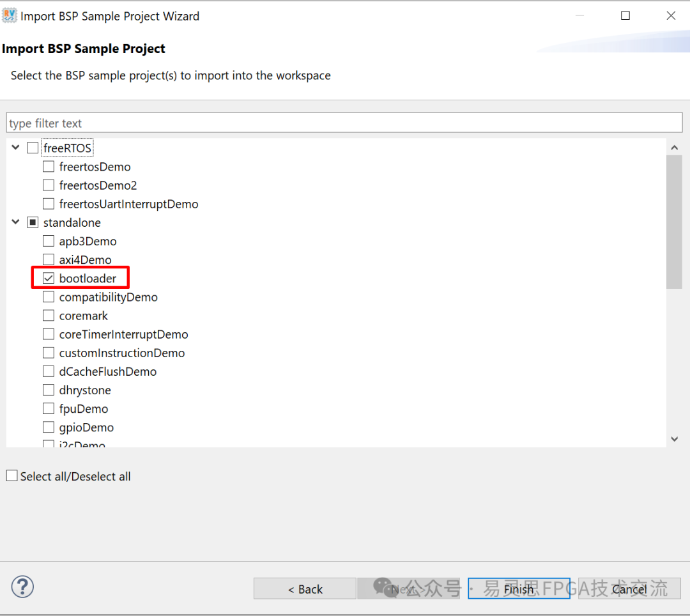Close the wizard with the X icon

[671, 16]
